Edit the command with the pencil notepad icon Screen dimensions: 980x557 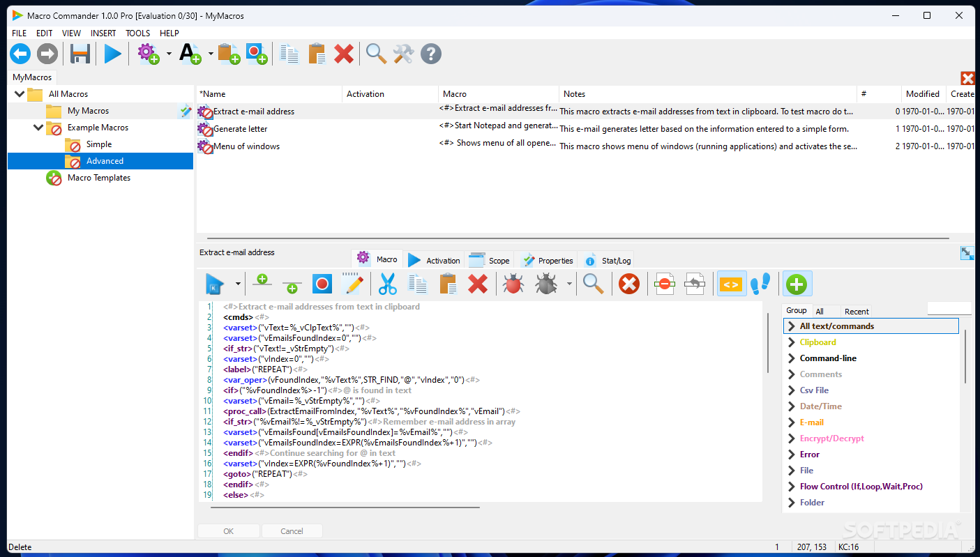(352, 284)
